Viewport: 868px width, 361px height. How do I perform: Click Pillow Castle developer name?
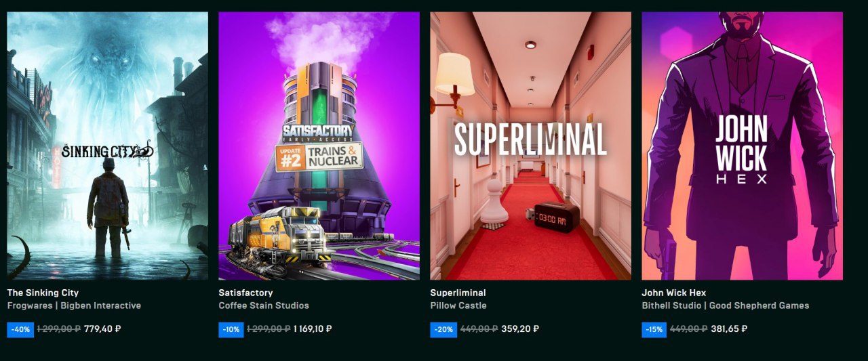pos(458,305)
